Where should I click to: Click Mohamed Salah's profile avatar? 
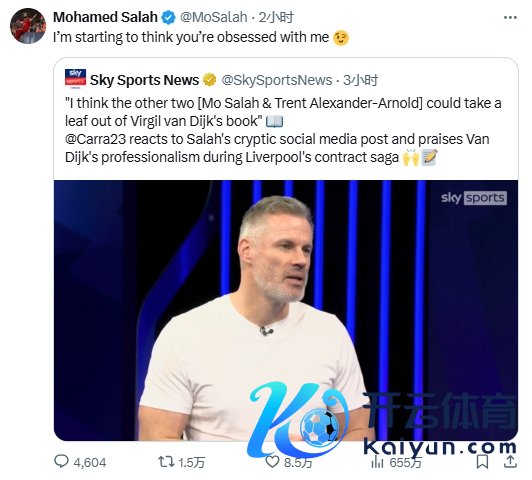pyautogui.click(x=28, y=26)
